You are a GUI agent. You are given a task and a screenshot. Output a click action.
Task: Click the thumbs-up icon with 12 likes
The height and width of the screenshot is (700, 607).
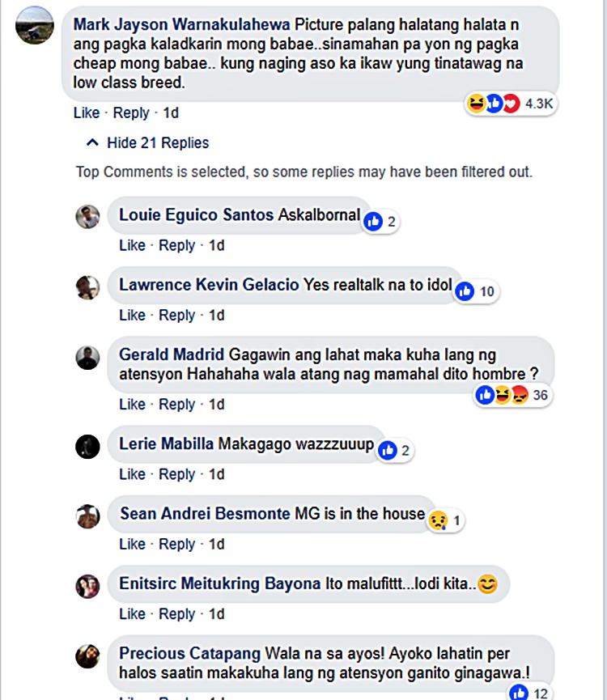pyautogui.click(x=519, y=693)
